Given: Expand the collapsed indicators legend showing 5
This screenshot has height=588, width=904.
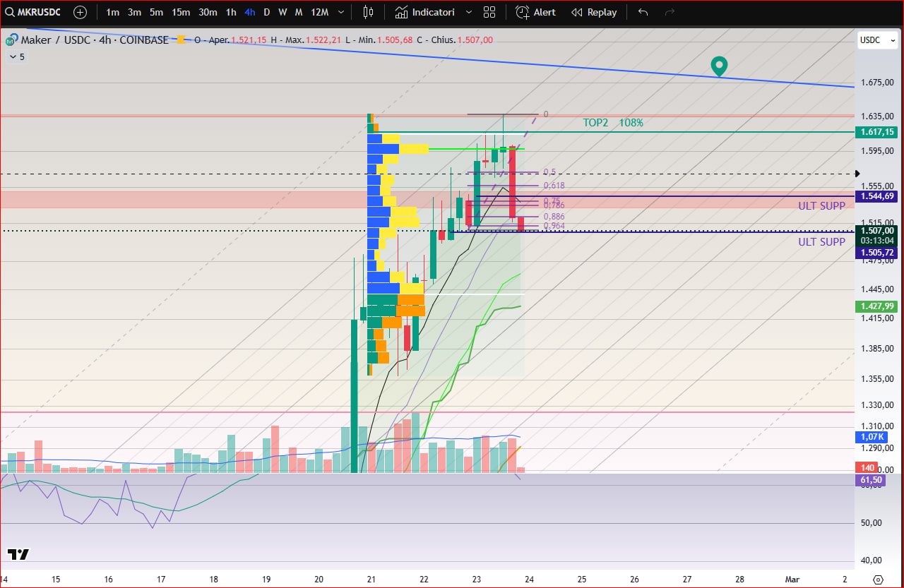Looking at the screenshot, I should [16, 56].
